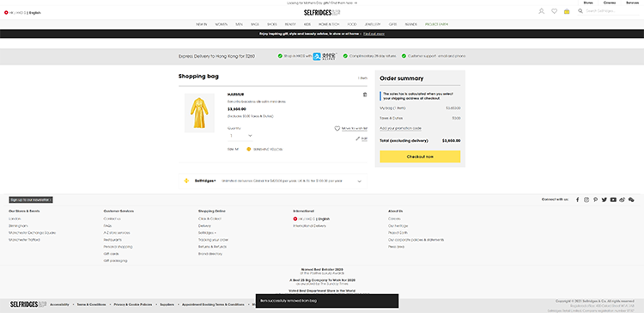Viewport: 644px width, 313px height.
Task: Open the Services link at top right
Action: click(632, 3)
